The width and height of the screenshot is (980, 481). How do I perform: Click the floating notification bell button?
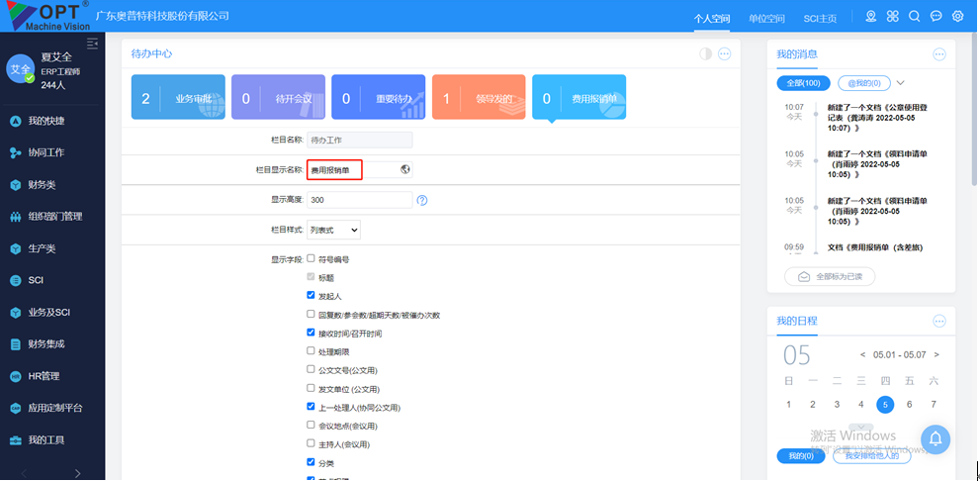pyautogui.click(x=935, y=437)
